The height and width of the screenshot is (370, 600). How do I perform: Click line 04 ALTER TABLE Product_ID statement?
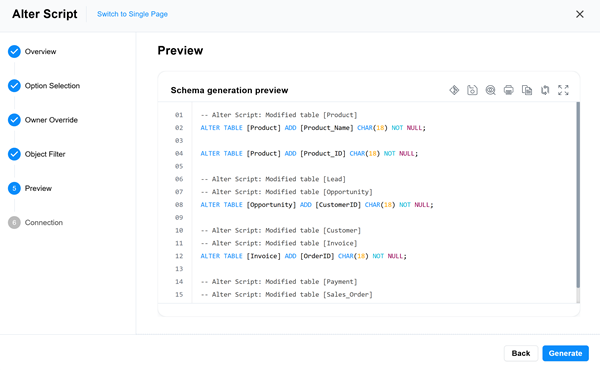click(309, 153)
